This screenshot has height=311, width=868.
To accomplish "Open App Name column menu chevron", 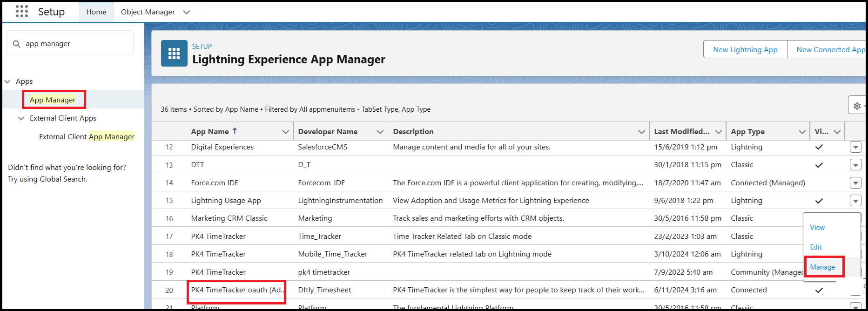I will (x=285, y=132).
